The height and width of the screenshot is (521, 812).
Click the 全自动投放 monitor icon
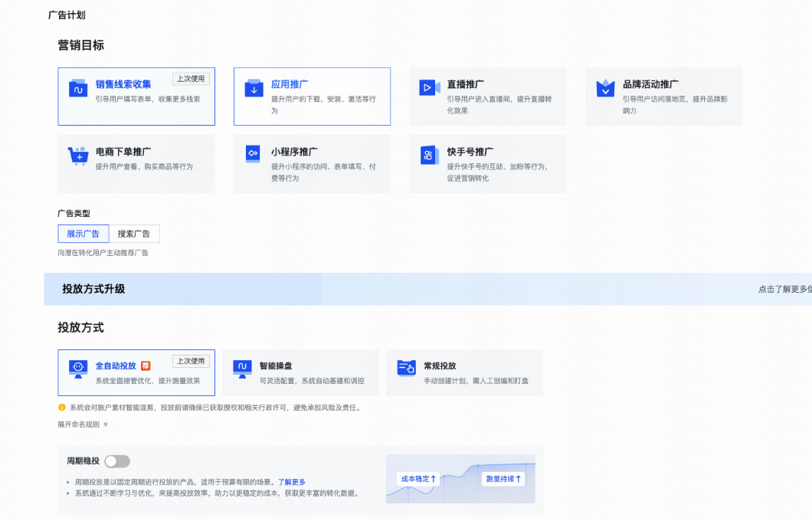79,369
